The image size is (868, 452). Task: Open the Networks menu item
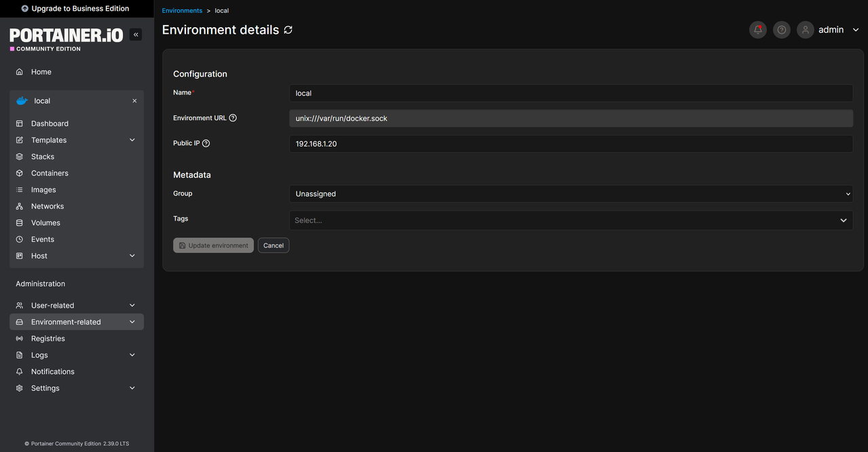point(77,206)
